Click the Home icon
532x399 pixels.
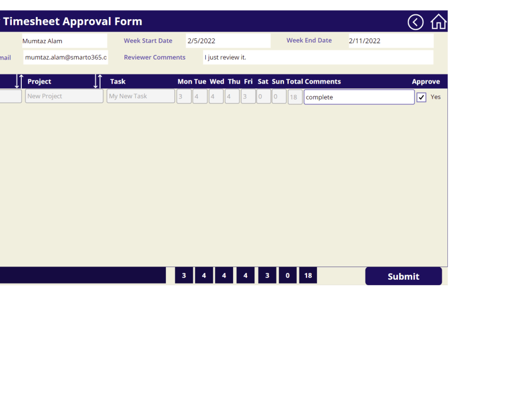[x=438, y=22]
